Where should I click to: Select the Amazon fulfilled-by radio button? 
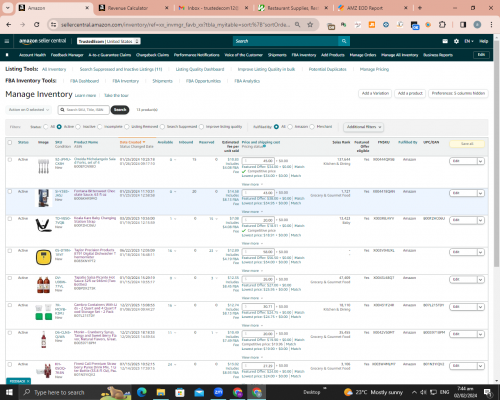coord(290,127)
